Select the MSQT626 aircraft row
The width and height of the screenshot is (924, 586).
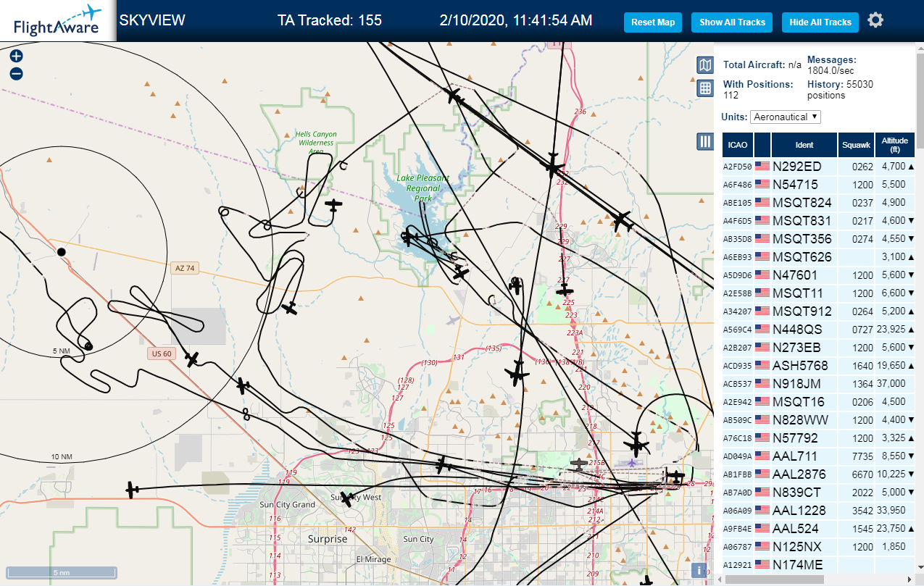coord(819,256)
